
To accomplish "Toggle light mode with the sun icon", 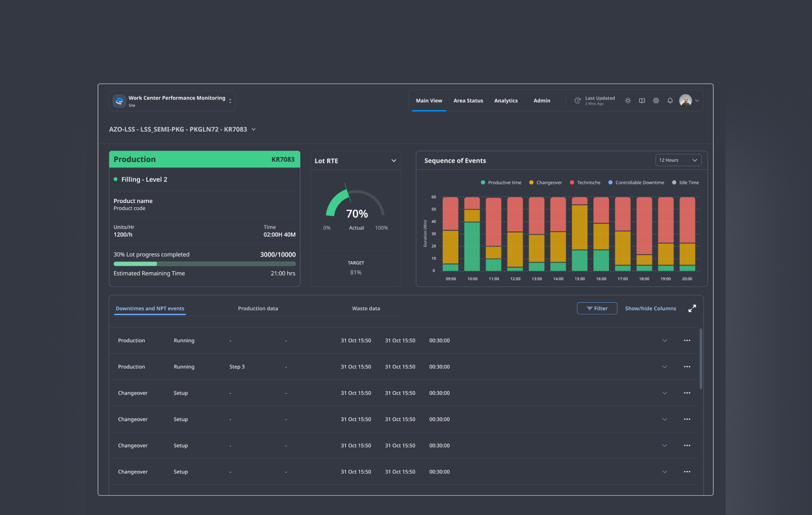I will [628, 101].
